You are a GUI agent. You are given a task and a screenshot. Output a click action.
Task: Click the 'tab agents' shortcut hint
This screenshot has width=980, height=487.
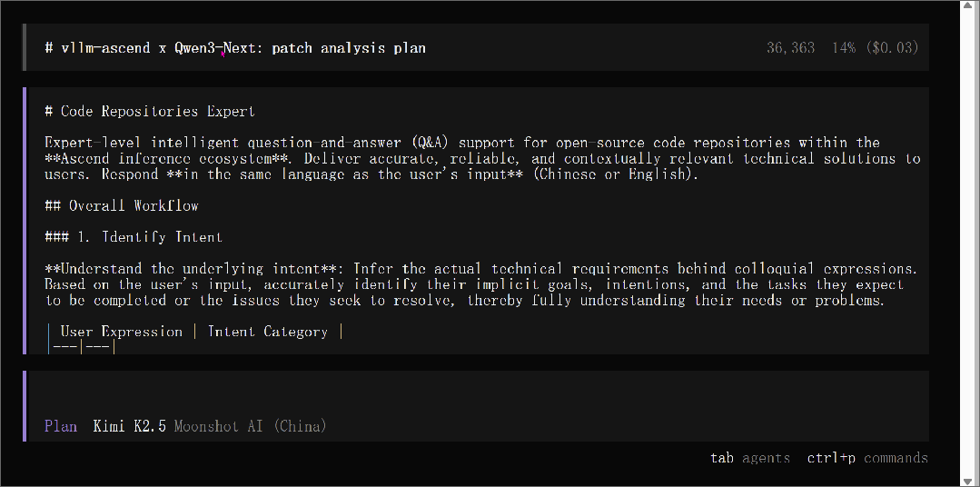point(749,458)
